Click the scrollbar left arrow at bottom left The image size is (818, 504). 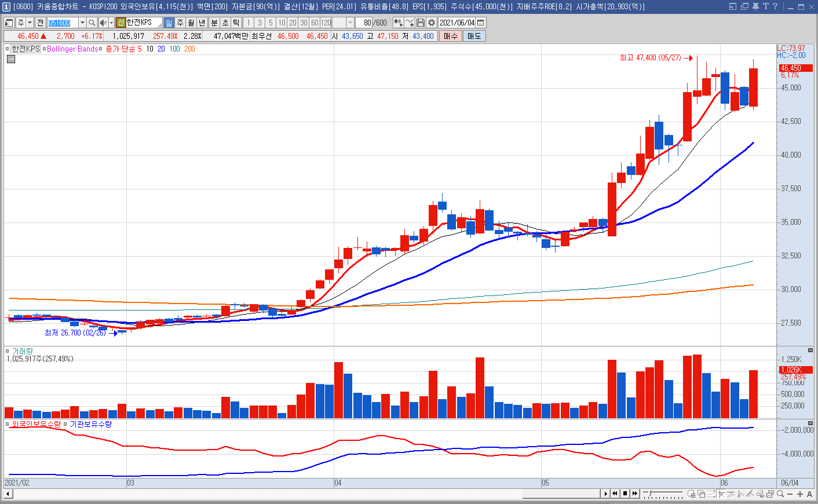tap(8, 494)
